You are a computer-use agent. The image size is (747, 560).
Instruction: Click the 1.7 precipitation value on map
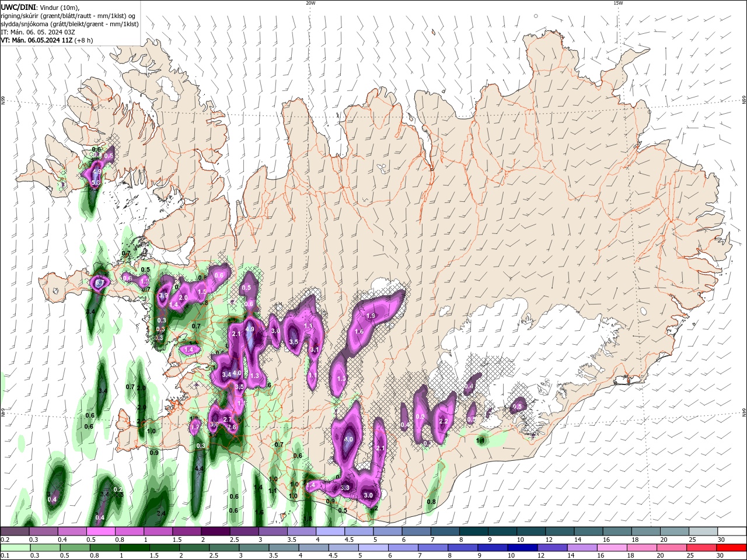[196, 428]
